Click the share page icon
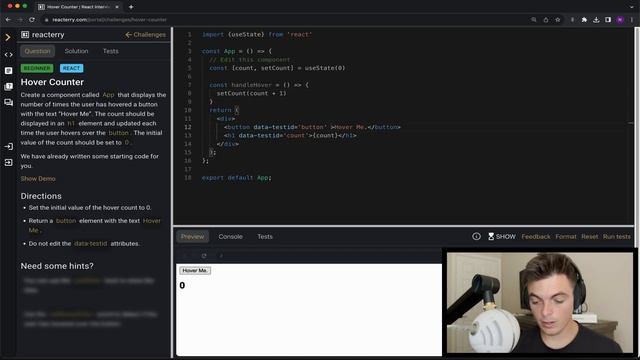 coord(546,20)
